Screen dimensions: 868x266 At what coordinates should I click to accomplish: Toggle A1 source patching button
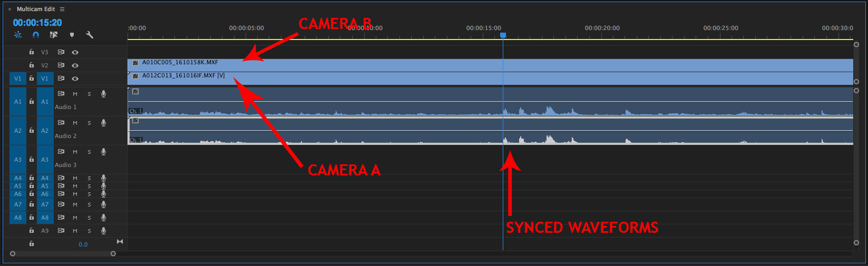pyautogui.click(x=18, y=102)
